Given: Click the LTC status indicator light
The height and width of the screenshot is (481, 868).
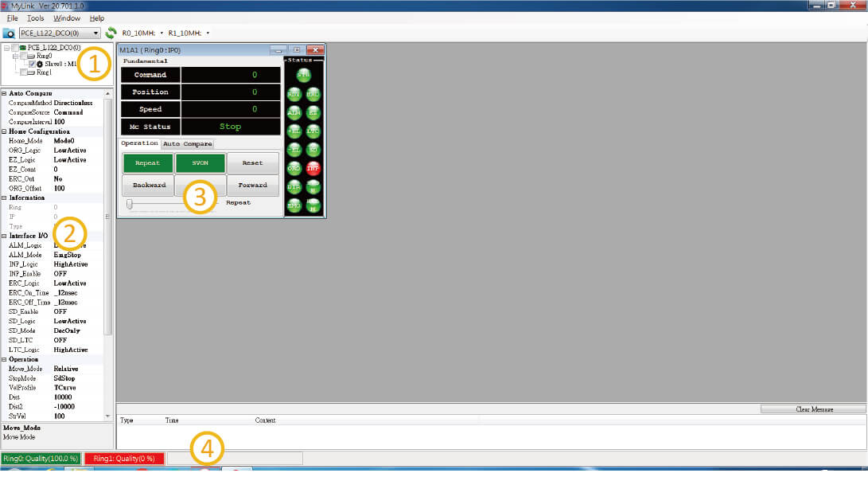Looking at the screenshot, I should (313, 131).
